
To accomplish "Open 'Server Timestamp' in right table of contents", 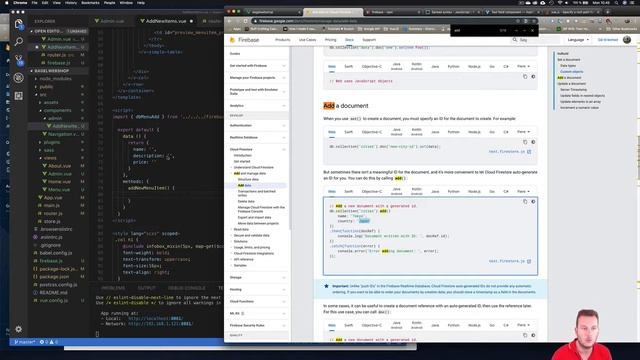I will coord(573,90).
